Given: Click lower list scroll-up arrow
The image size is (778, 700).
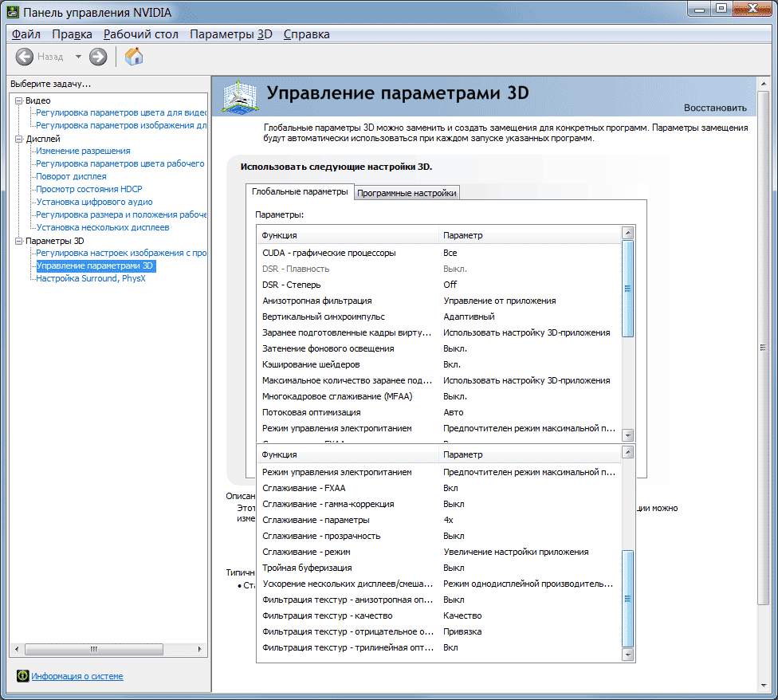Looking at the screenshot, I should (x=627, y=452).
